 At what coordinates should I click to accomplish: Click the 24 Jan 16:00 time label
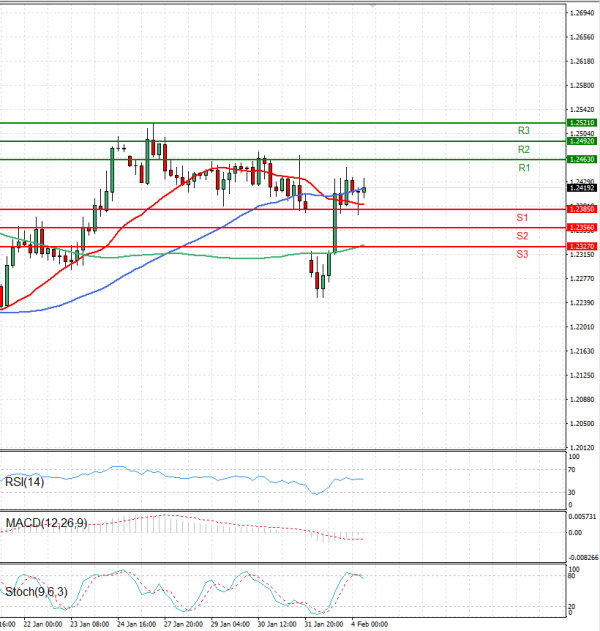pyautogui.click(x=136, y=624)
